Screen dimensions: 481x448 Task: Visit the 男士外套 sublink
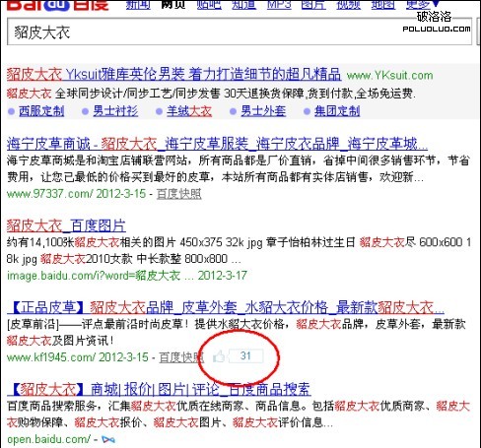pos(263,111)
